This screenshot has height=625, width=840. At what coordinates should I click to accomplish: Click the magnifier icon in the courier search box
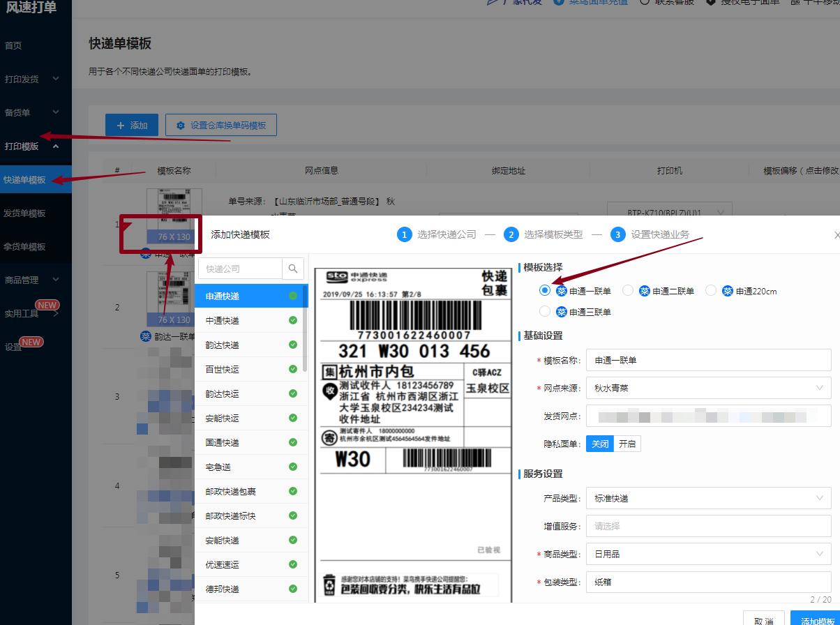[x=292, y=268]
